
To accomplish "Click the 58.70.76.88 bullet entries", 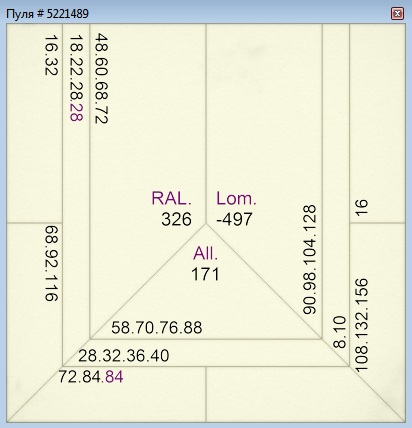I will (157, 328).
